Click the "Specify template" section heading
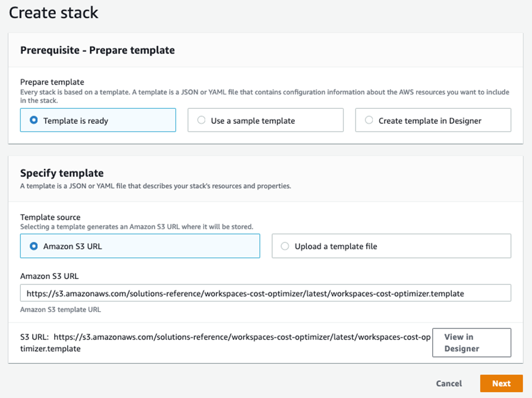The image size is (532, 398). pyautogui.click(x=62, y=173)
